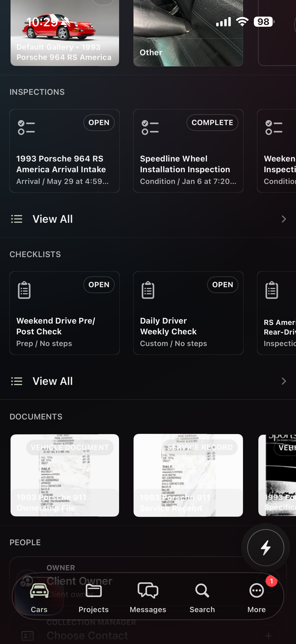
Task: Tap the cellular signal bars in status bar
Action: coord(223,22)
